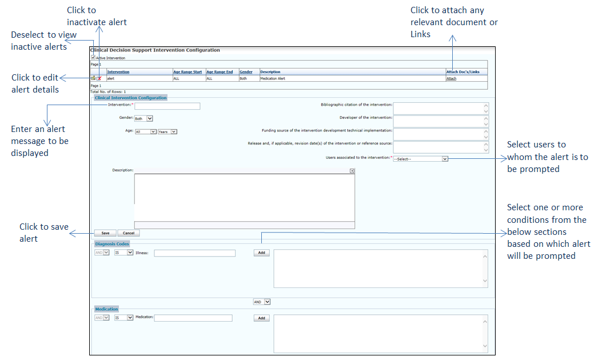Click the Attach link in the alert row

(x=451, y=78)
